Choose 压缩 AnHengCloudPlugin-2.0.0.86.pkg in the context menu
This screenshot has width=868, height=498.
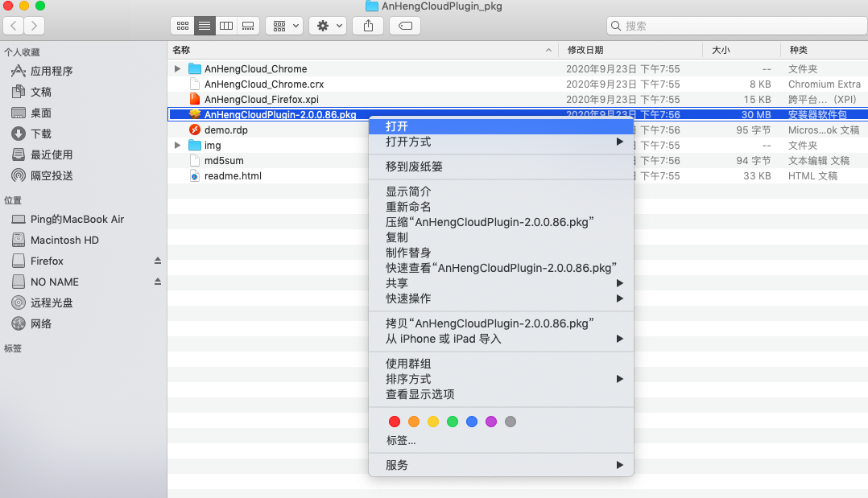501,222
